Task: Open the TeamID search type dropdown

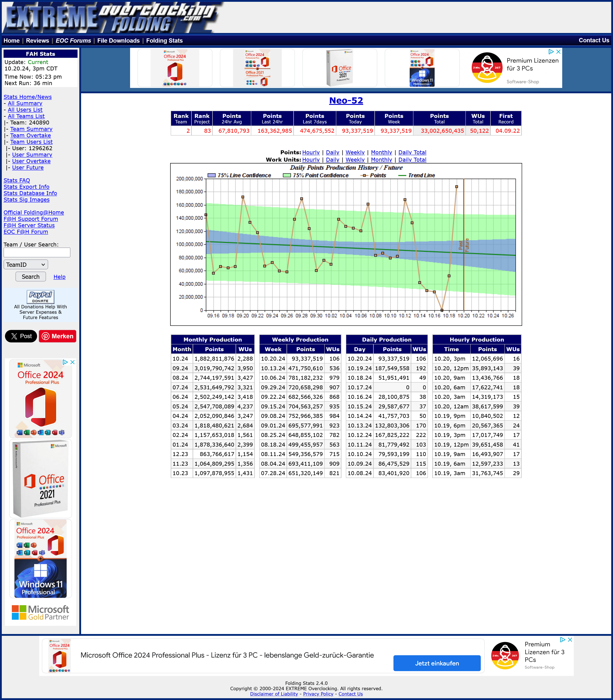Action: click(26, 265)
